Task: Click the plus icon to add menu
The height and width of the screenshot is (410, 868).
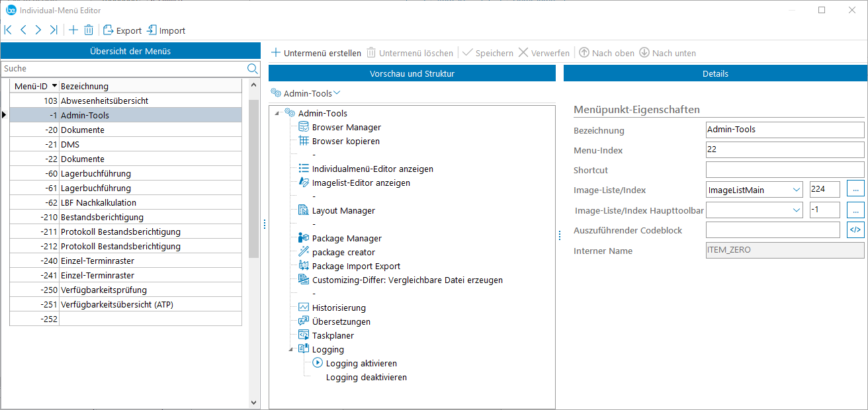Action: pyautogui.click(x=73, y=30)
